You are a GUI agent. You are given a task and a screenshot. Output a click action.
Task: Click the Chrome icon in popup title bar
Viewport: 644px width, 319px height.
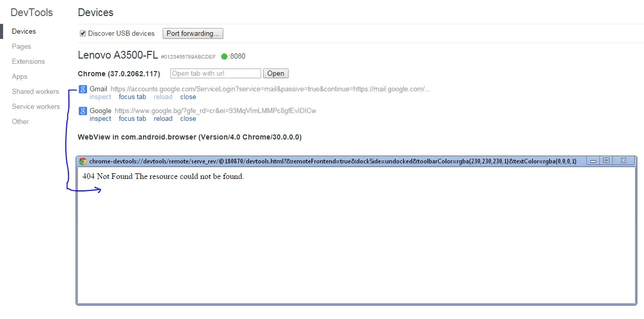(x=83, y=161)
